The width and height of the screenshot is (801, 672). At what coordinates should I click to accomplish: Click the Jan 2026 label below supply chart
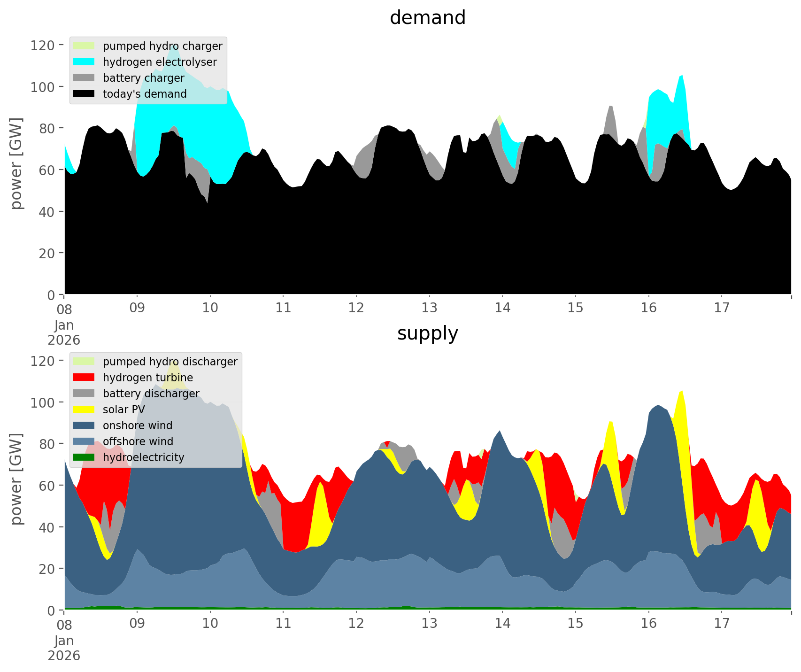tap(64, 648)
